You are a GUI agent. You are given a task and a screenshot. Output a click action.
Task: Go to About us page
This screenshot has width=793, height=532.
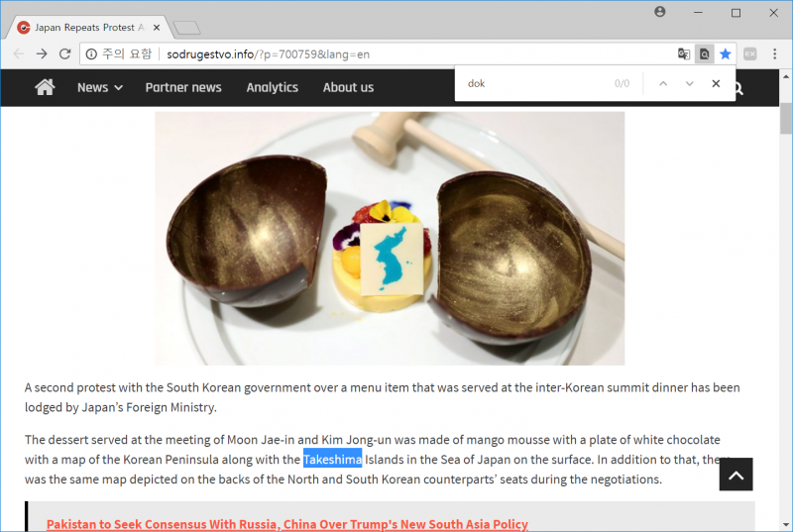(x=349, y=87)
